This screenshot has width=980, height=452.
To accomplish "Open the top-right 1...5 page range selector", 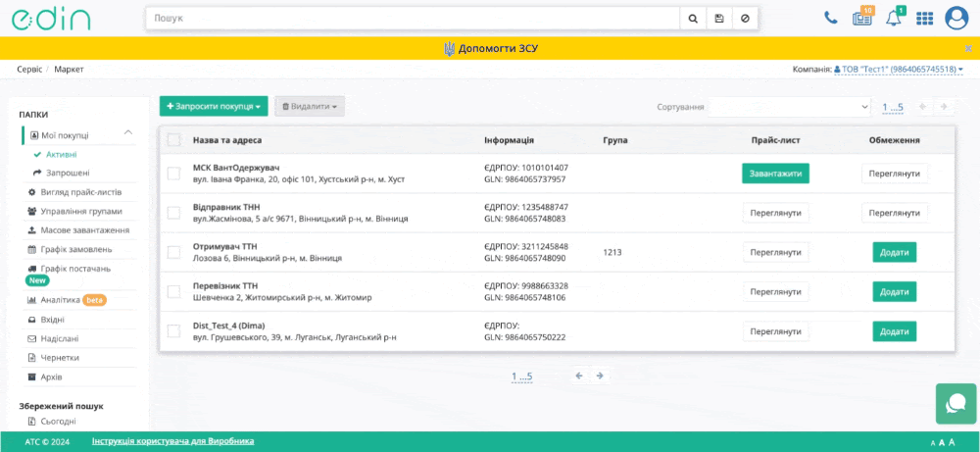I will pyautogui.click(x=893, y=108).
